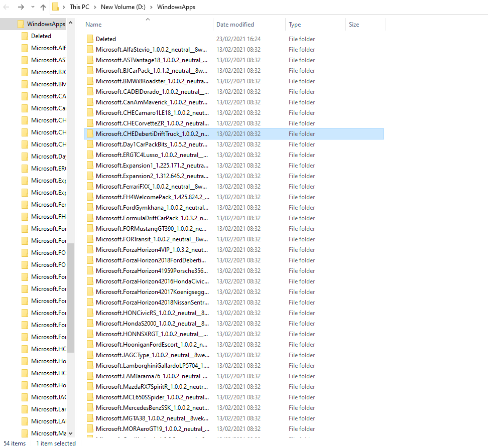Select the Microsoft.FerrariFXX folder icon

coord(90,187)
